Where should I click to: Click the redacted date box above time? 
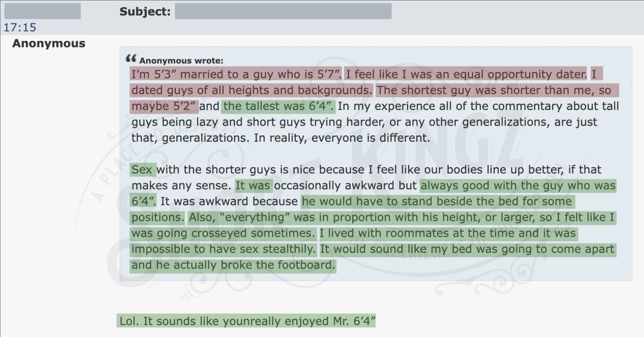pyautogui.click(x=42, y=11)
